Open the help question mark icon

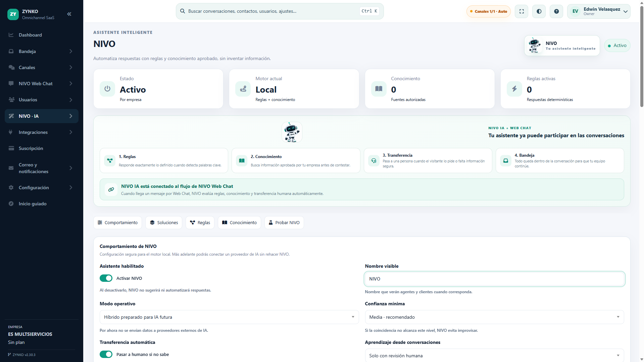(x=556, y=11)
